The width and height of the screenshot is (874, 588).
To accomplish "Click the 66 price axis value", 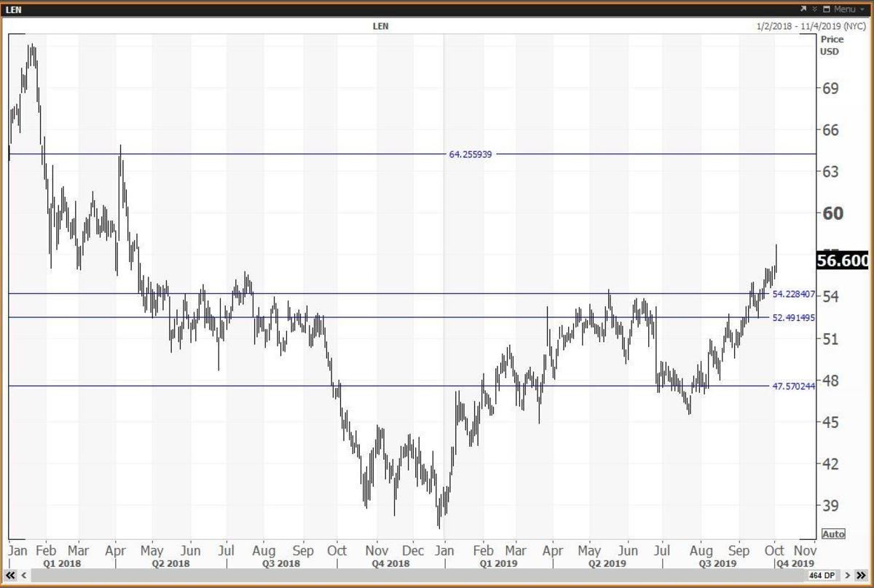I will pos(831,130).
